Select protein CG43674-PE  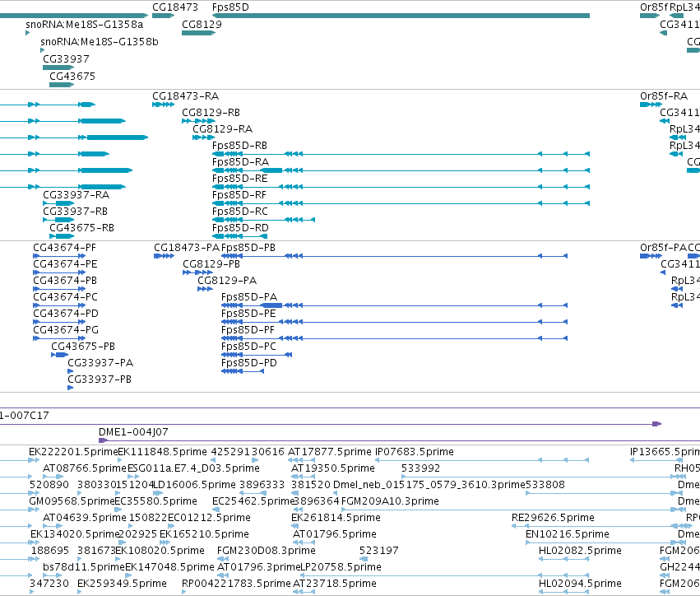pos(59,272)
